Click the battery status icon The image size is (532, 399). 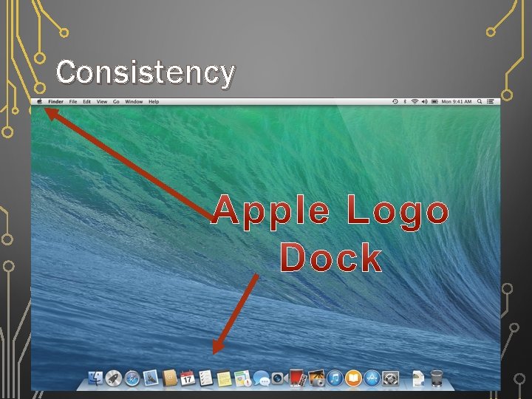[x=434, y=101]
